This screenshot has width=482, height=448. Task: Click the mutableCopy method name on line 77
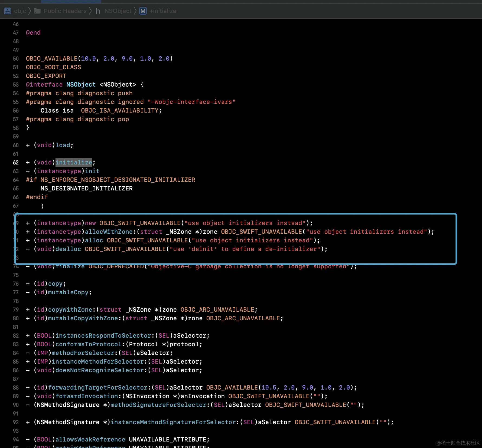click(68, 292)
